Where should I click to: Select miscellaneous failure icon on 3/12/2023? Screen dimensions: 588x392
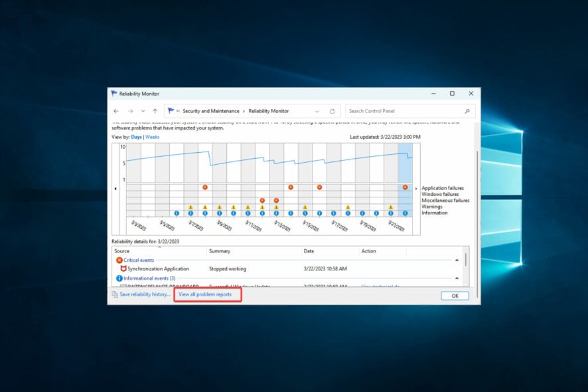[x=262, y=201]
